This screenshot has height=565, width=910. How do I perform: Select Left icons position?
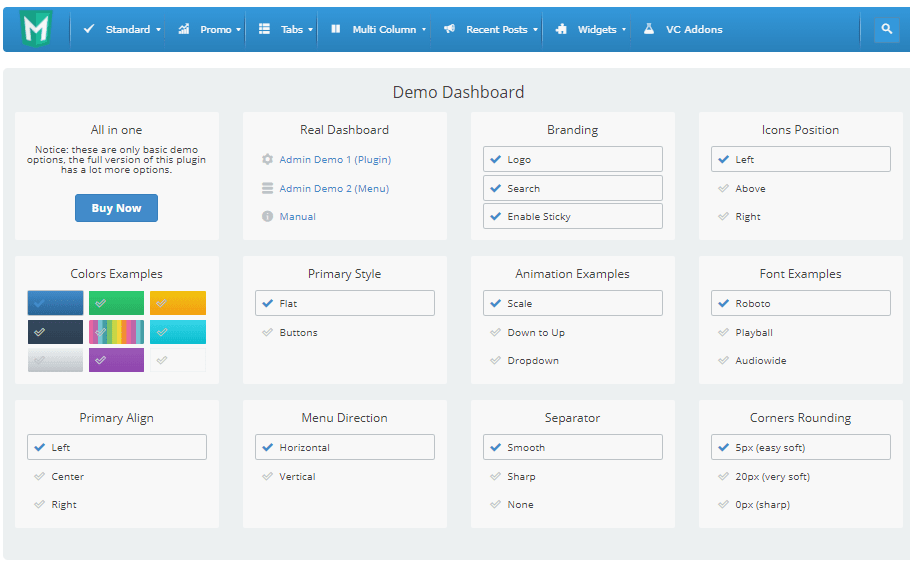[800, 159]
